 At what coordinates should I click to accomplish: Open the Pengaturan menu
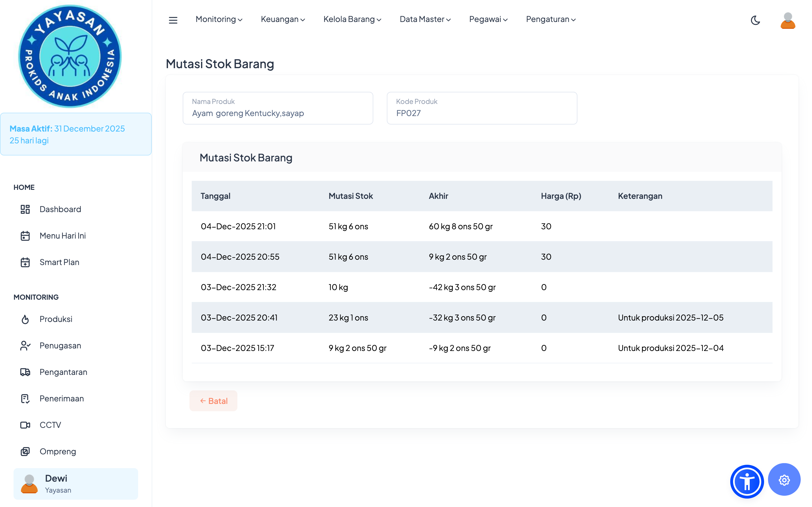(x=551, y=19)
